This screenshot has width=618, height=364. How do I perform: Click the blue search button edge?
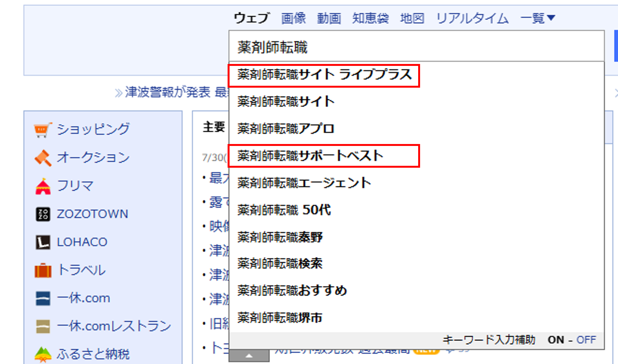616,46
